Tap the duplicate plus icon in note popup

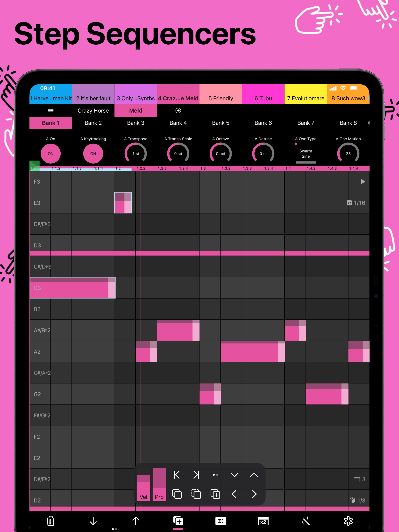point(215,494)
